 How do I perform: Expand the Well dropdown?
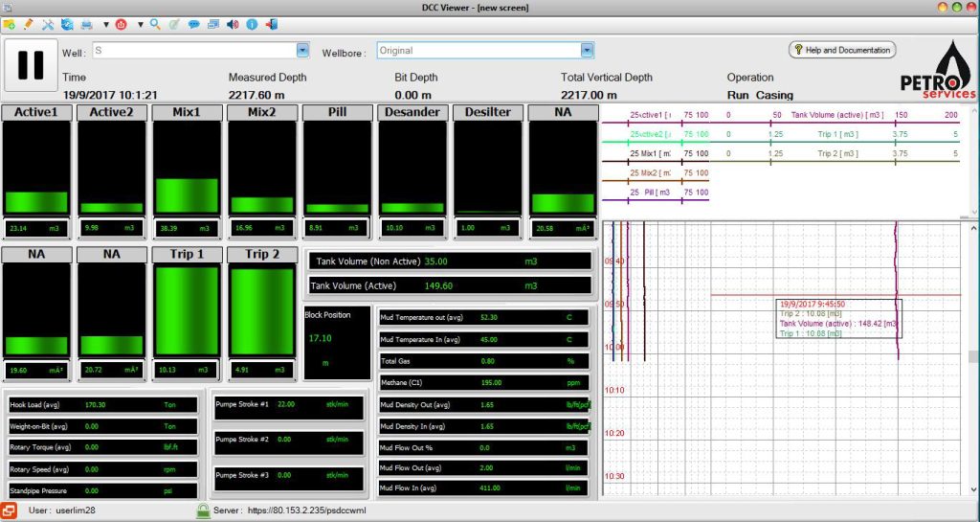coord(302,50)
